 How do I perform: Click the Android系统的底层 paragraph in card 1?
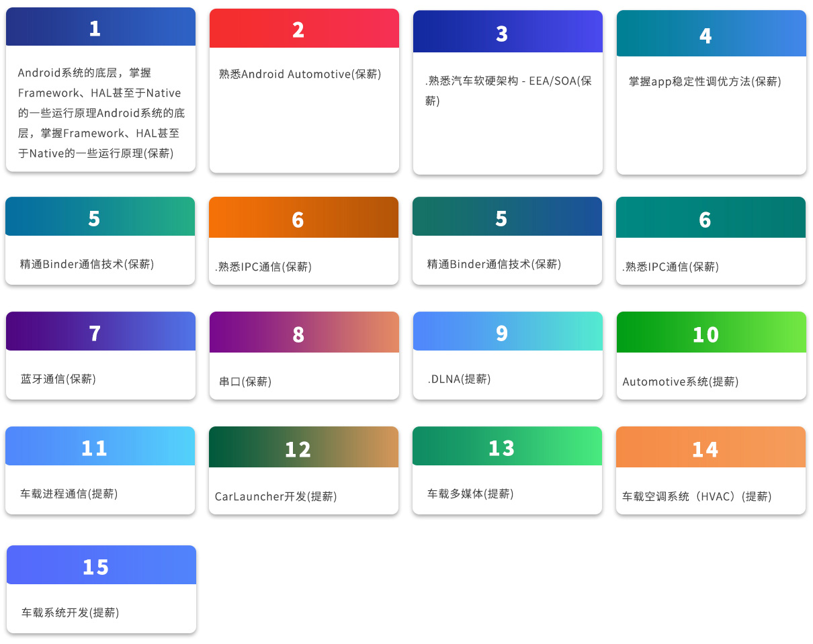click(x=101, y=113)
